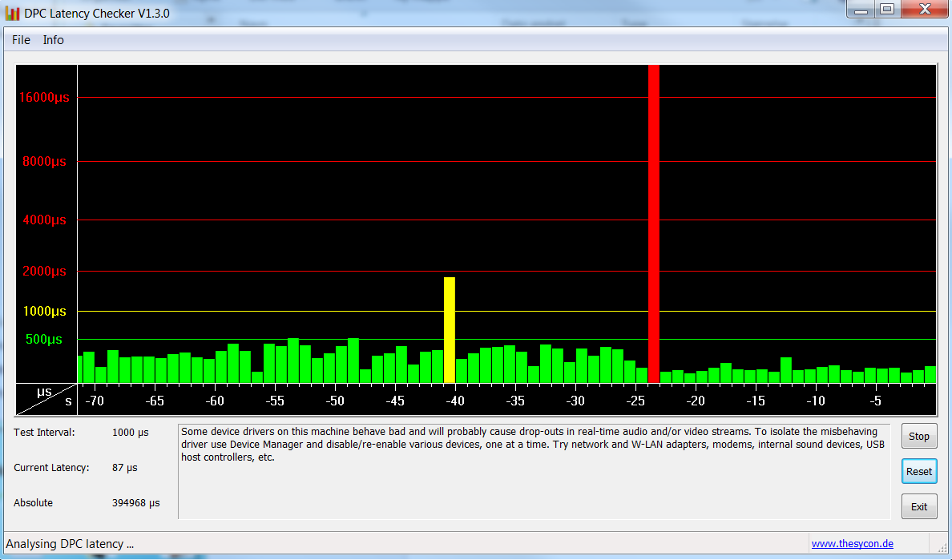Viewport: 952px width, 560px height.
Task: Click the DPC Latency Checker title bar icon
Action: point(12,13)
